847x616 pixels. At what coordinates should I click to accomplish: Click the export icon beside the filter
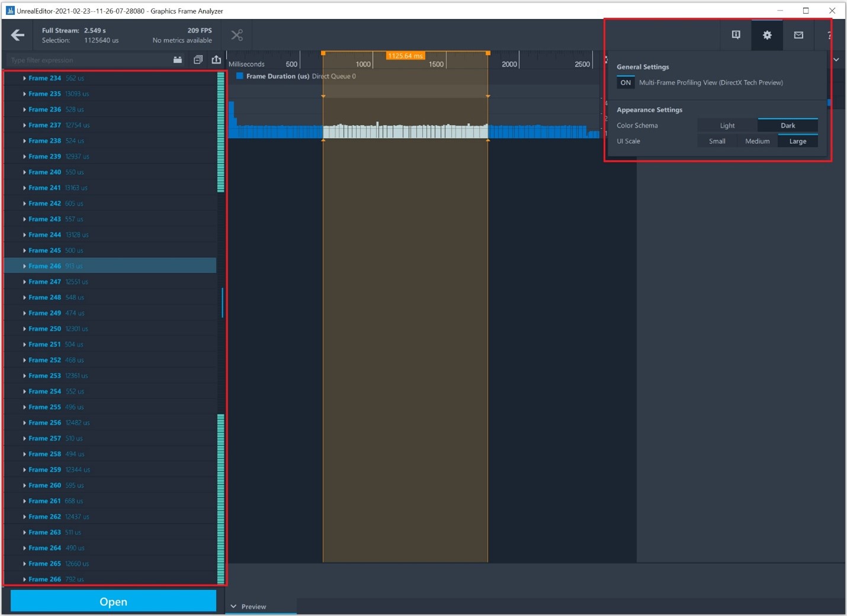pyautogui.click(x=216, y=60)
